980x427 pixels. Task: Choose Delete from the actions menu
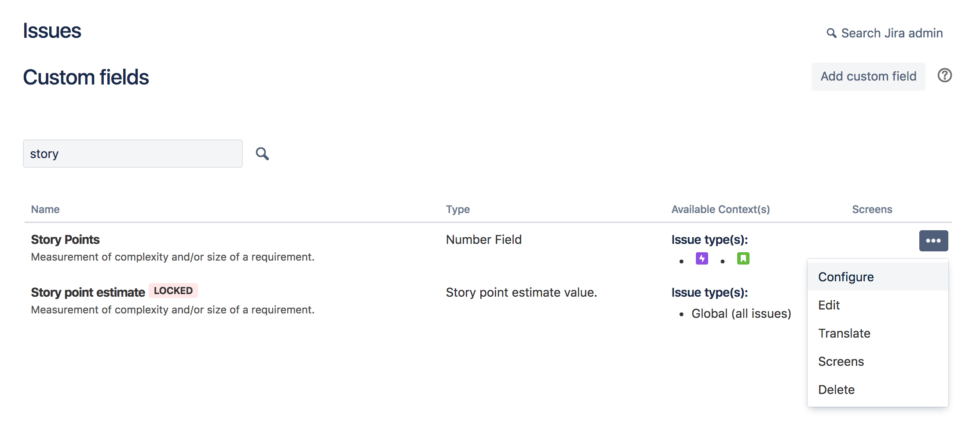click(836, 389)
